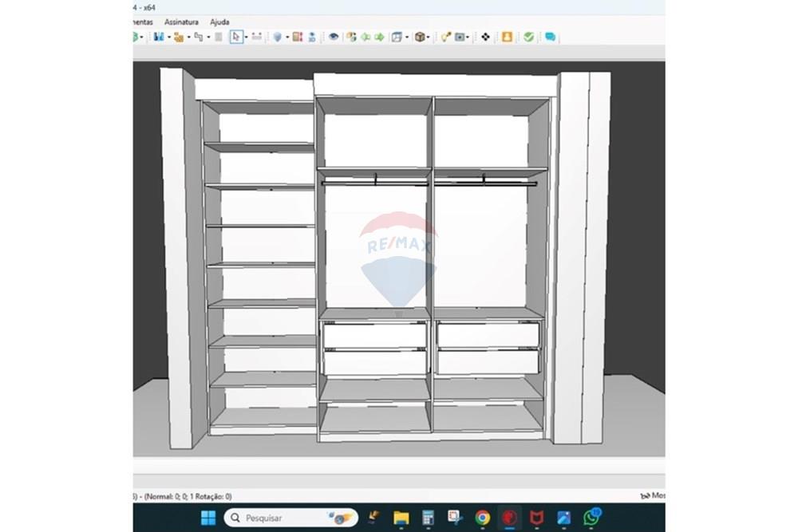Click the four-arrow move/pan icon
Screen dimensions: 798x532
pos(485,37)
